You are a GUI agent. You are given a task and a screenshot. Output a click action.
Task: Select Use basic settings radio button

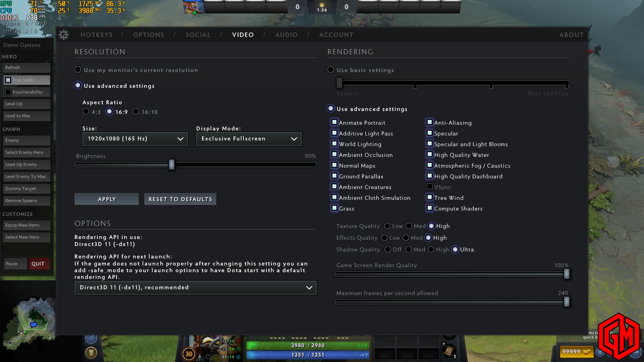coord(331,69)
